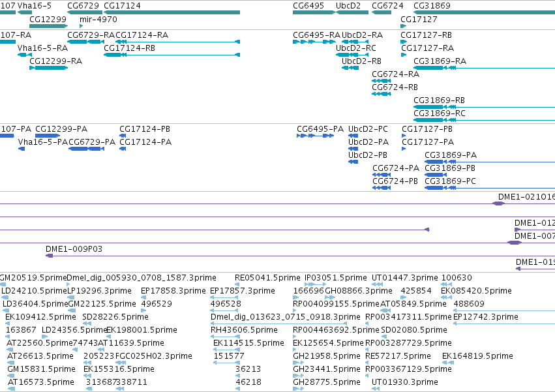
Task: Click transcript CG6724-RA
Action: [x=382, y=81]
